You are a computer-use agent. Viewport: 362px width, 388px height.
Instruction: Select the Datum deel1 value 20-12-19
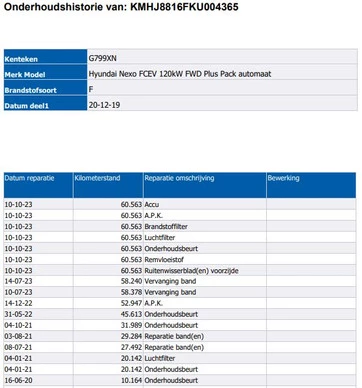(104, 105)
